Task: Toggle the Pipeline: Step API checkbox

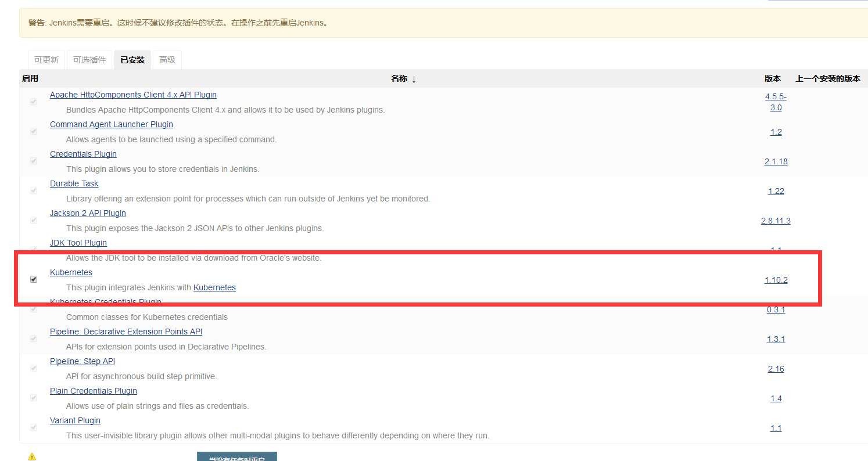Action: [34, 368]
